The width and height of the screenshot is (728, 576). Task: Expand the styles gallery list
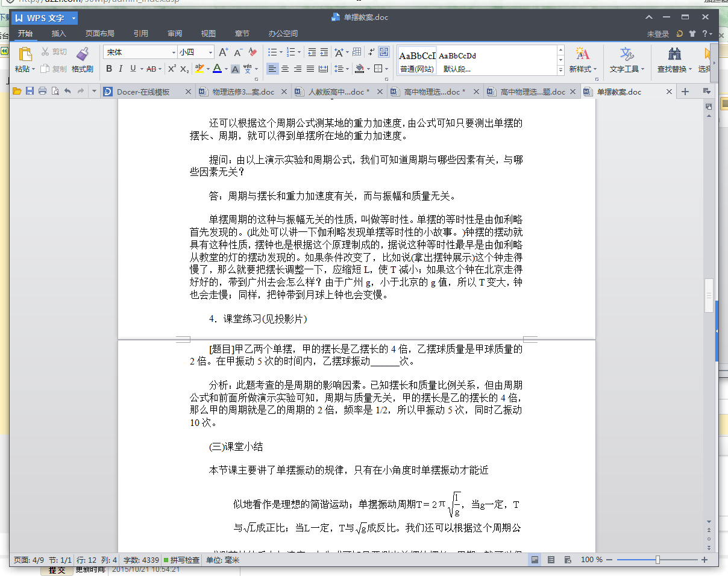click(x=561, y=70)
